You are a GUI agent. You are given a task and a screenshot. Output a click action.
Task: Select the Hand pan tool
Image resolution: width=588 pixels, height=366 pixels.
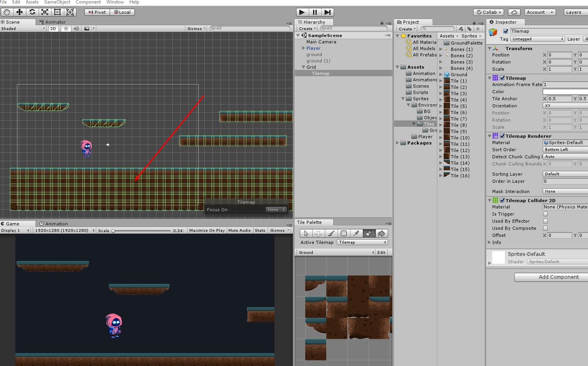(x=6, y=12)
